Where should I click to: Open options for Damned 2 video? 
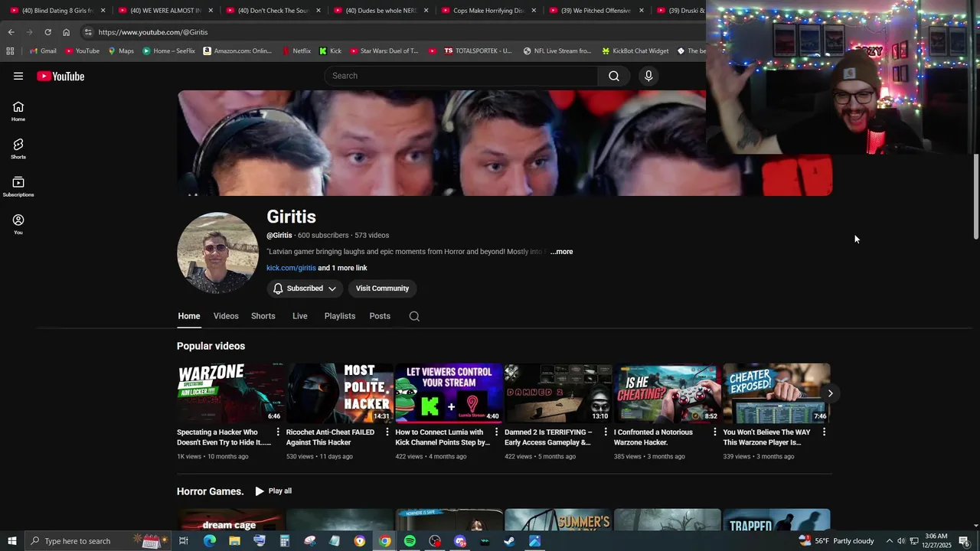coord(605,432)
